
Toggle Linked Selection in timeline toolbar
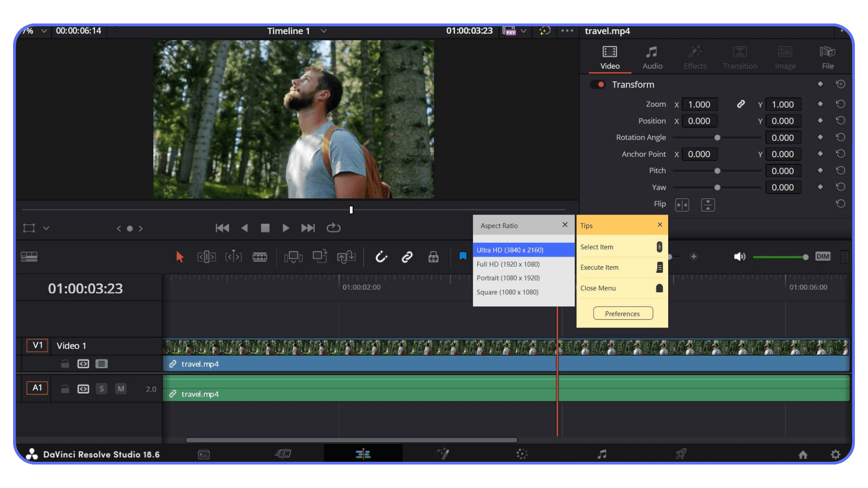(407, 257)
